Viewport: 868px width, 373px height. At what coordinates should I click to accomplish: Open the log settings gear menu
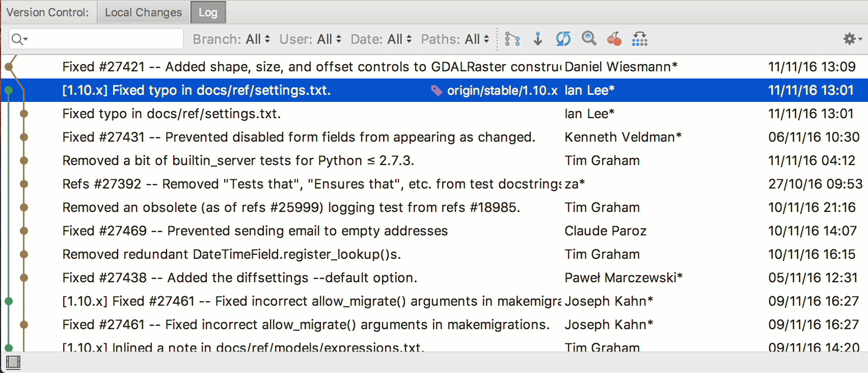pyautogui.click(x=852, y=39)
